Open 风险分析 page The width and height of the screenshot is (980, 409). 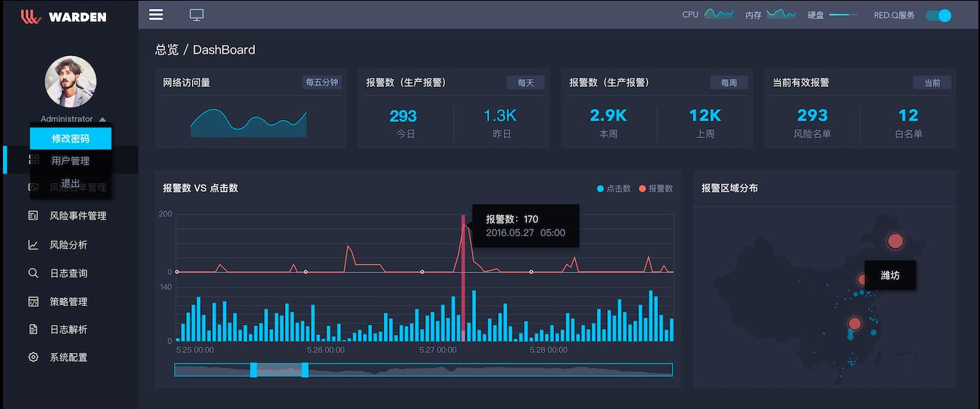[68, 245]
